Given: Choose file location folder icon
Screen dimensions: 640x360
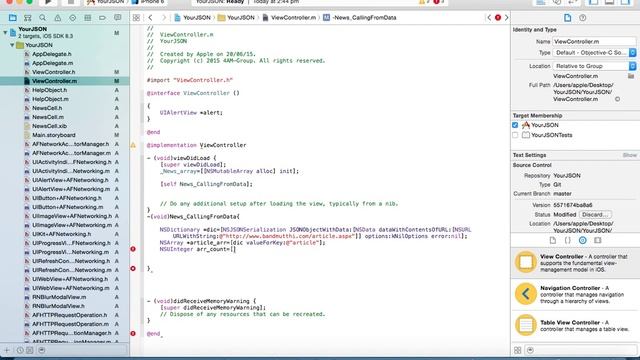Looking at the screenshot, I should pos(631,76).
